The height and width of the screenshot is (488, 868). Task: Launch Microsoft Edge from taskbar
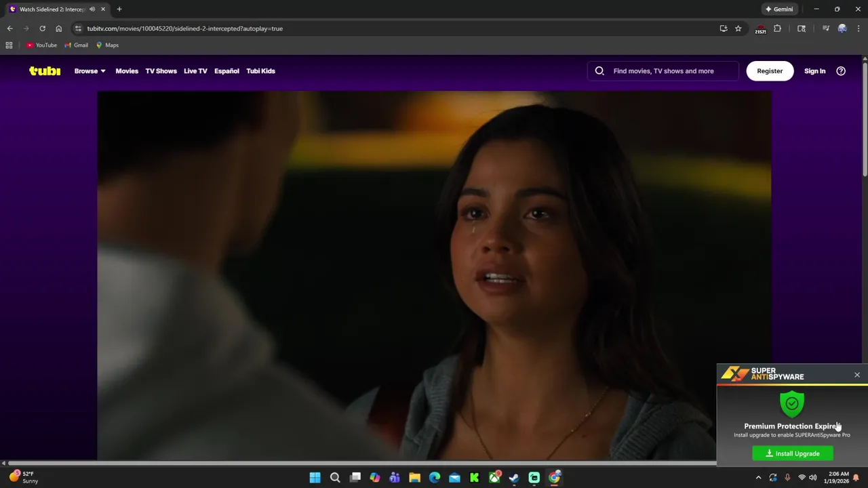[x=435, y=478]
